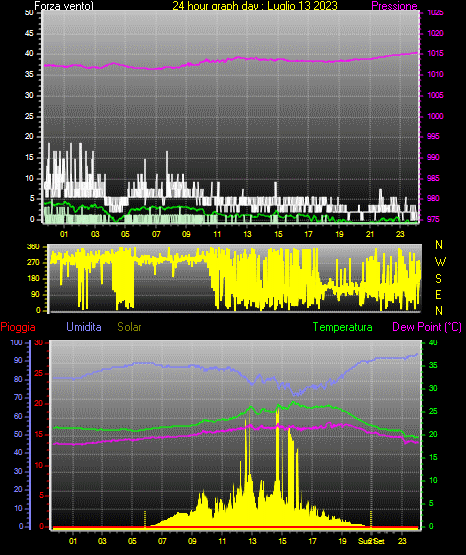Select the Umidita legend label
Image resolution: width=466 pixels, height=555 pixels.
84,327
